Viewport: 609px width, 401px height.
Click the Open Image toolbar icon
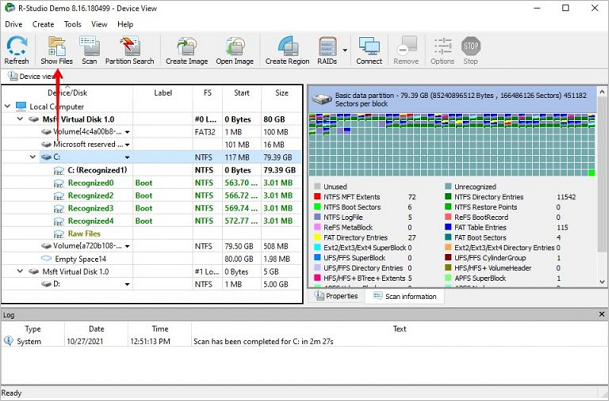click(x=235, y=50)
